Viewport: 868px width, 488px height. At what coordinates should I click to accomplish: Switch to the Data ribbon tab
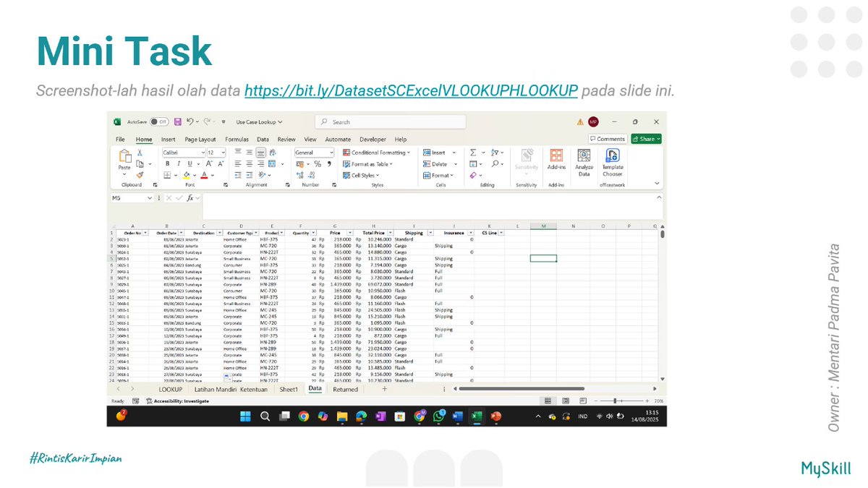[x=263, y=139]
